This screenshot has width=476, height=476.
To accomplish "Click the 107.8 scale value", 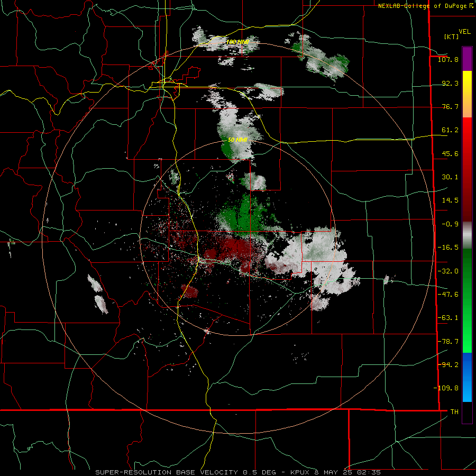I will pos(448,59).
